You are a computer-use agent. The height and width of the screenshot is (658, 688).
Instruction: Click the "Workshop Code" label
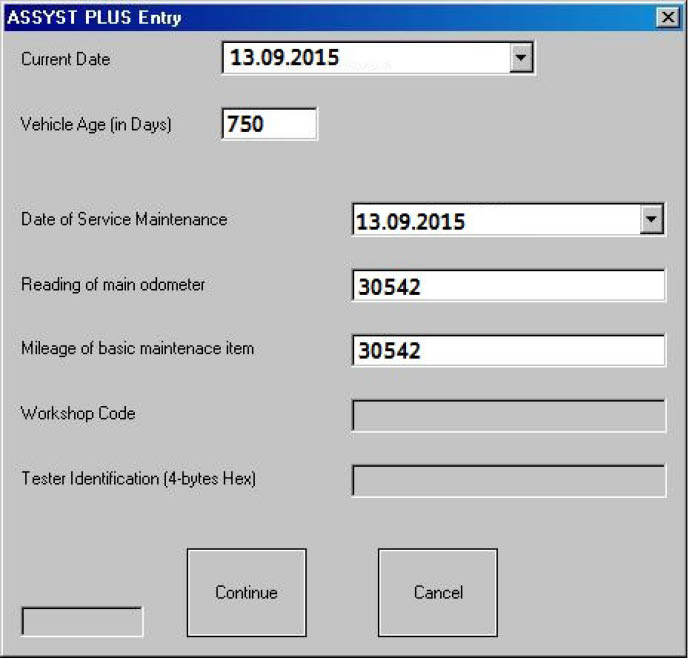click(x=78, y=413)
